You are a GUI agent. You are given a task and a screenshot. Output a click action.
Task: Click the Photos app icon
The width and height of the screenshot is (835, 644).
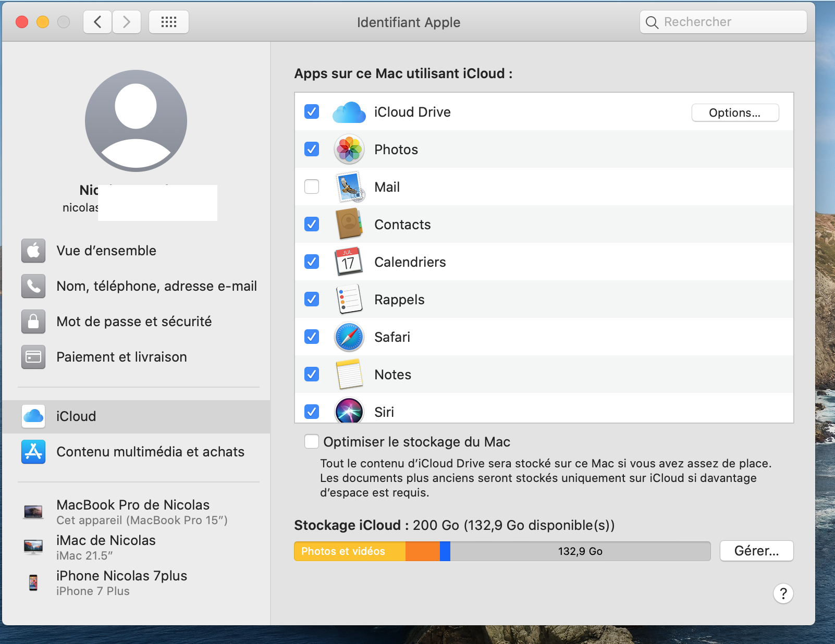coord(349,150)
